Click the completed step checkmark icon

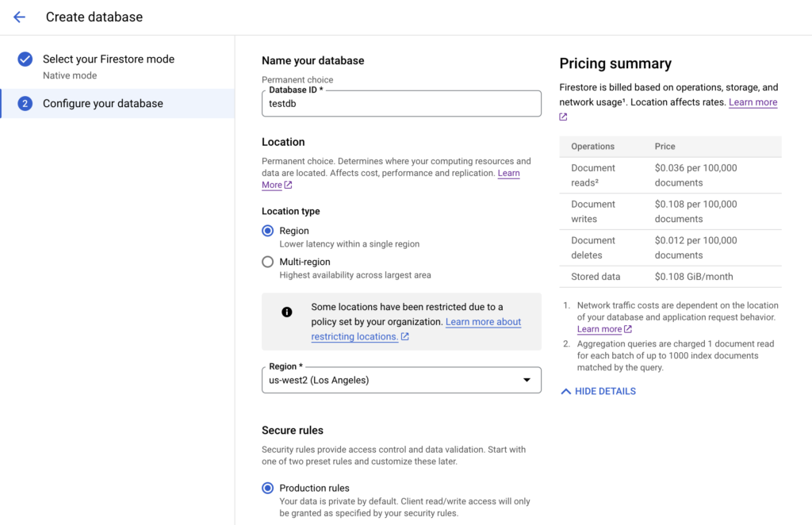pyautogui.click(x=25, y=59)
